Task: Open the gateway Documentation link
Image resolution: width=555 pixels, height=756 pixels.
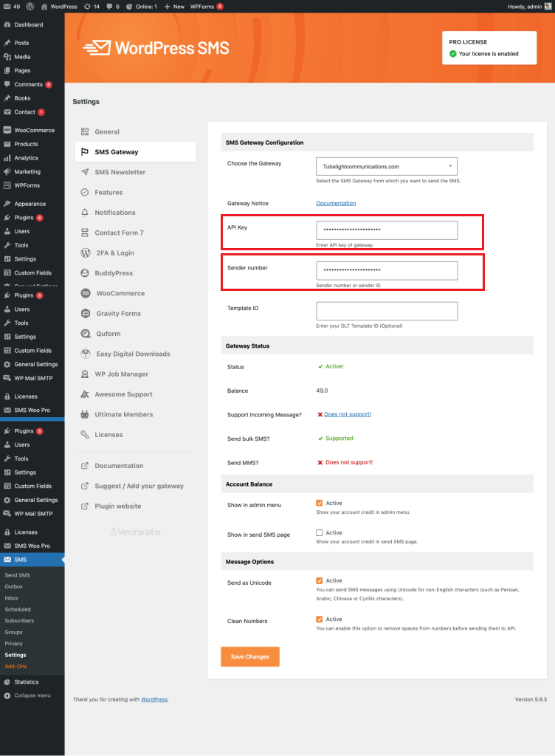Action: [x=336, y=203]
